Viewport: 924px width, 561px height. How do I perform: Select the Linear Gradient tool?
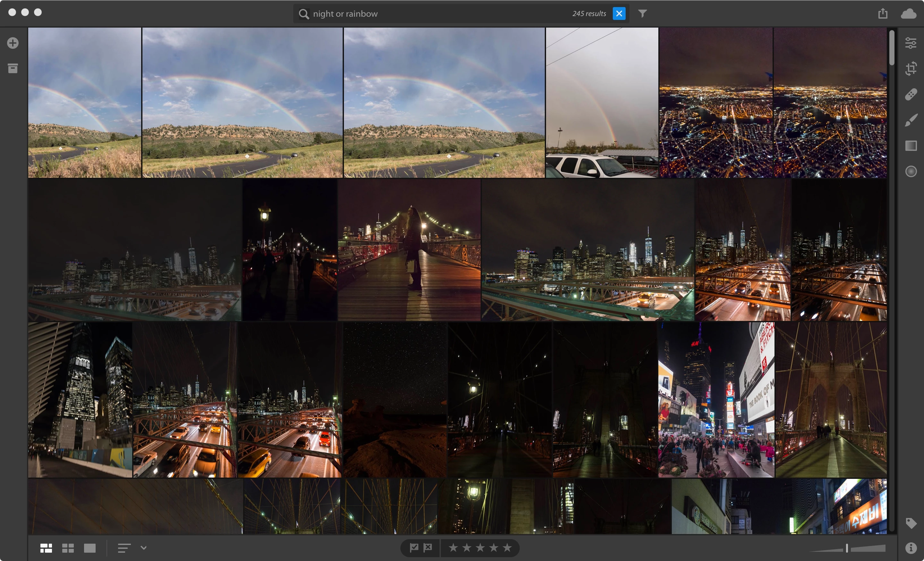coord(911,146)
